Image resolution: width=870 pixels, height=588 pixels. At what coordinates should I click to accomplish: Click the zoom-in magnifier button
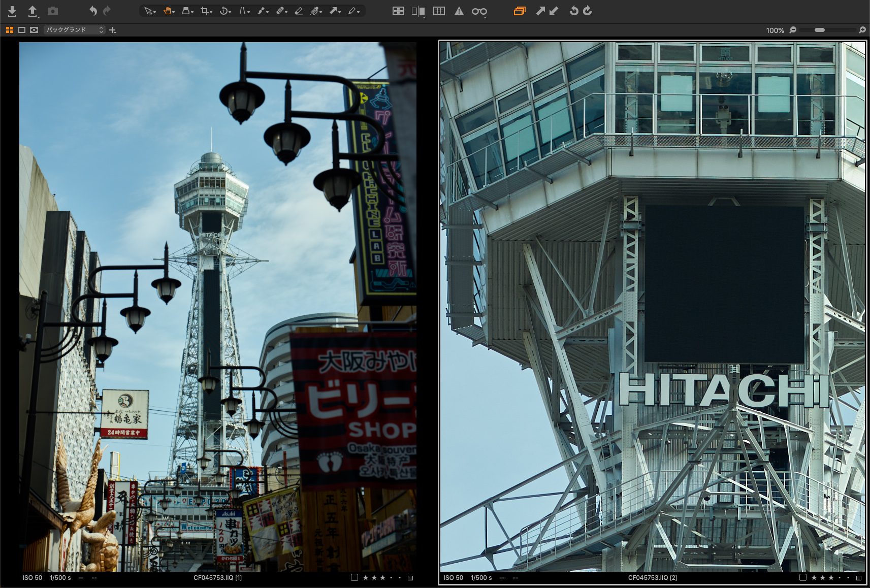[862, 30]
